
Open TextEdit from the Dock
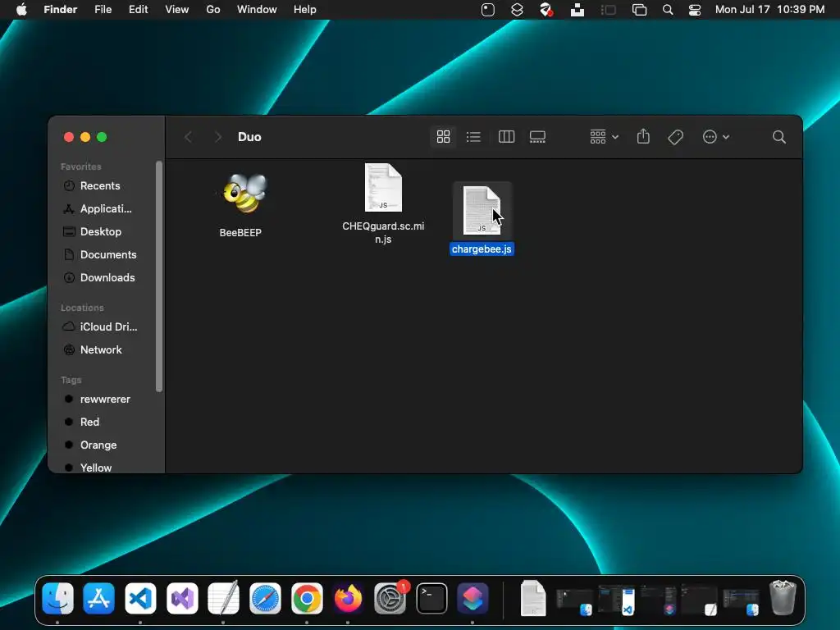pos(223,598)
